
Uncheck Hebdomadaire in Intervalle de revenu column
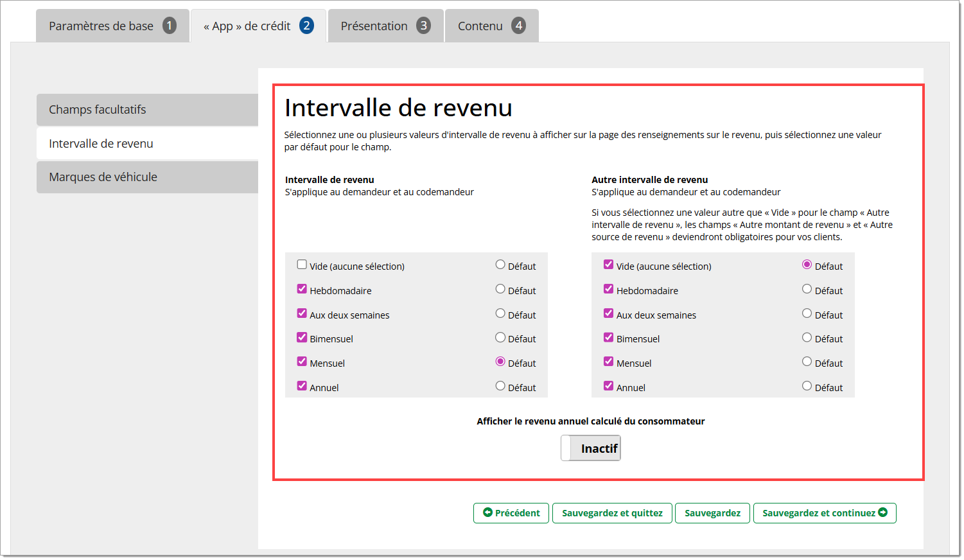pyautogui.click(x=302, y=289)
